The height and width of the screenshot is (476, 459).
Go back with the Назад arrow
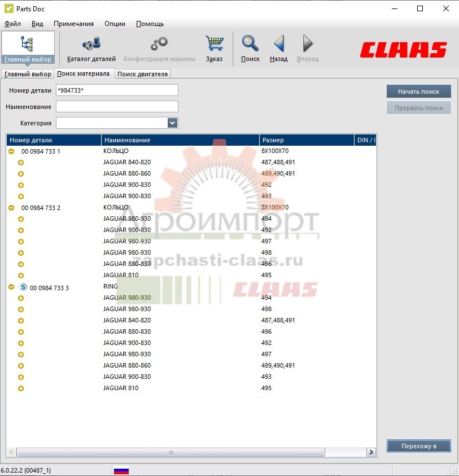click(x=279, y=43)
